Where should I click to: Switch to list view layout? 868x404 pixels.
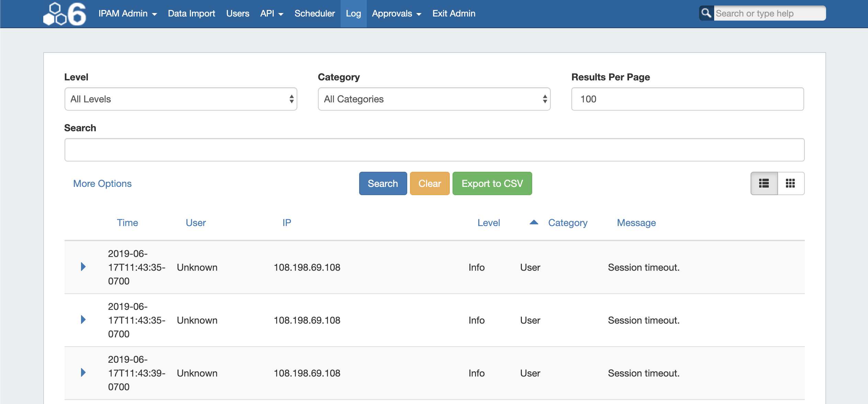[x=764, y=183]
